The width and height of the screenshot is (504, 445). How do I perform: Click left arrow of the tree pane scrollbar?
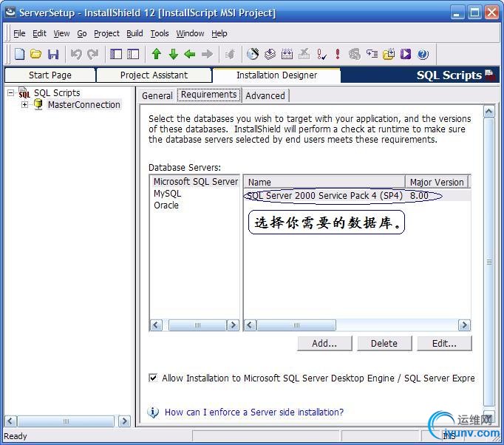[10, 421]
